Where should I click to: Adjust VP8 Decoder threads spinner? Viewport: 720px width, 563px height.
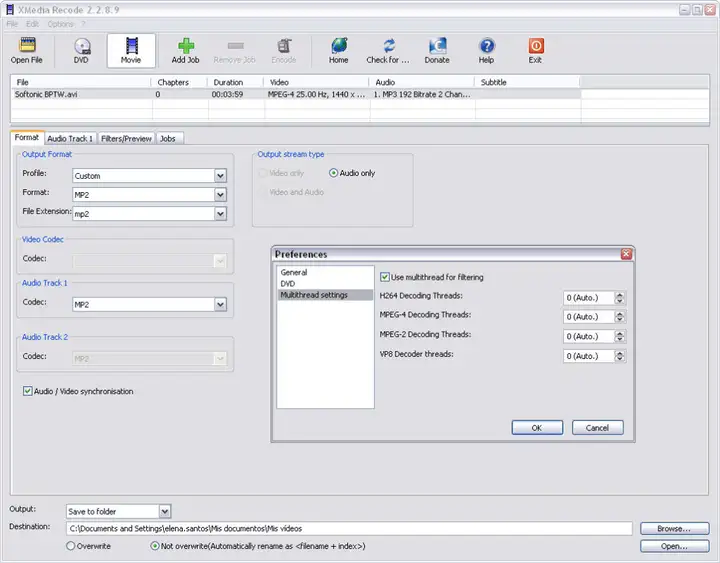click(619, 356)
